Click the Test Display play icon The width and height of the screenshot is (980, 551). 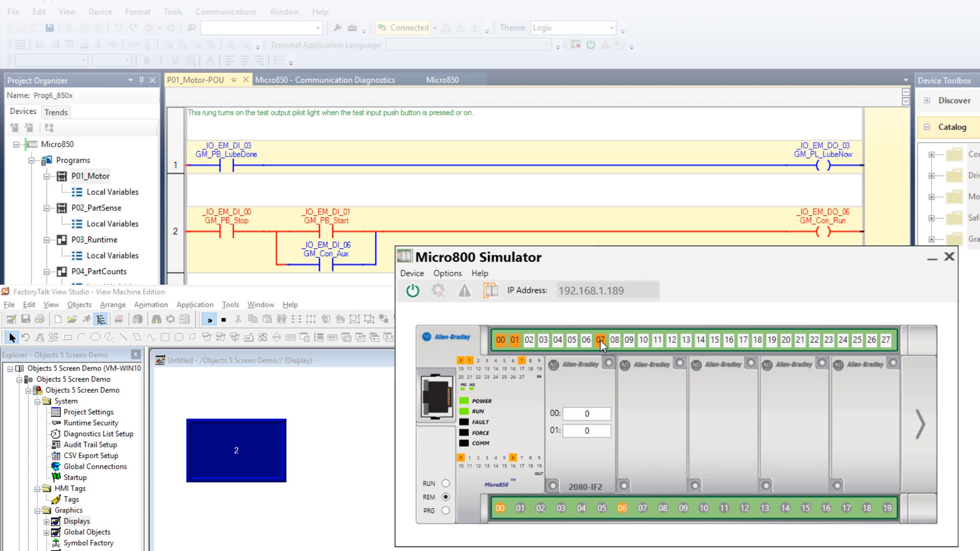pyautogui.click(x=209, y=320)
